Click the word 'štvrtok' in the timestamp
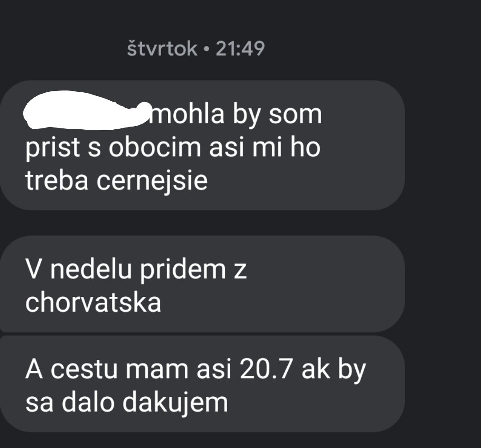481x448 pixels. [162, 49]
